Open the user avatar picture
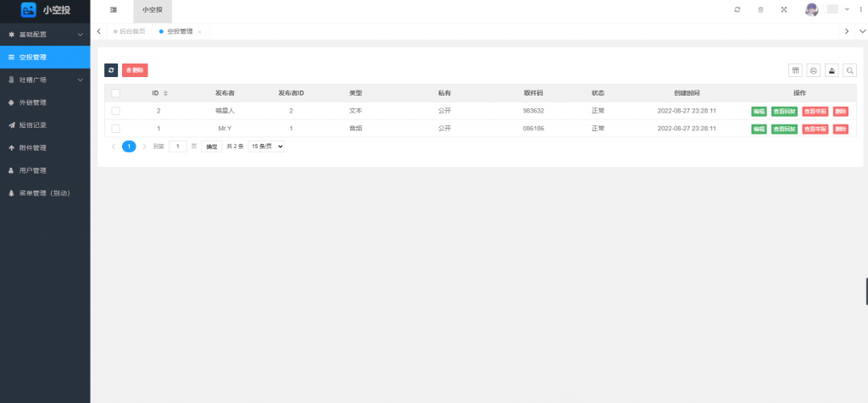The image size is (868, 403). pyautogui.click(x=811, y=9)
